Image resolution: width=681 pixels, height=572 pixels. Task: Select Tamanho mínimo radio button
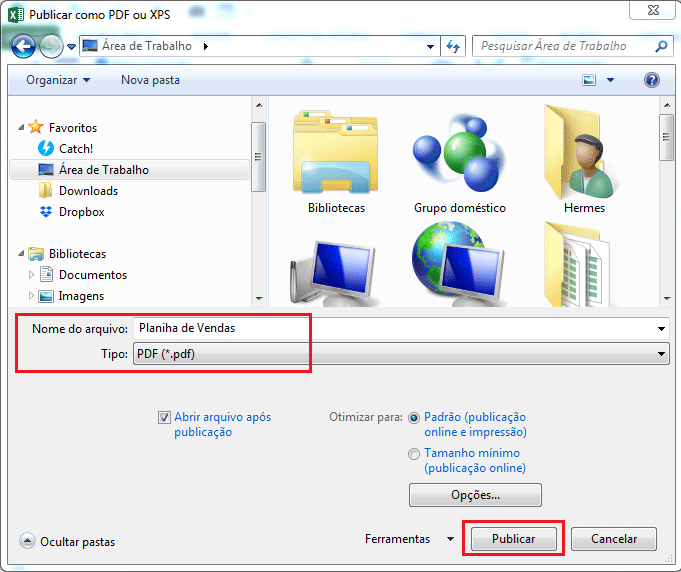coord(415,454)
